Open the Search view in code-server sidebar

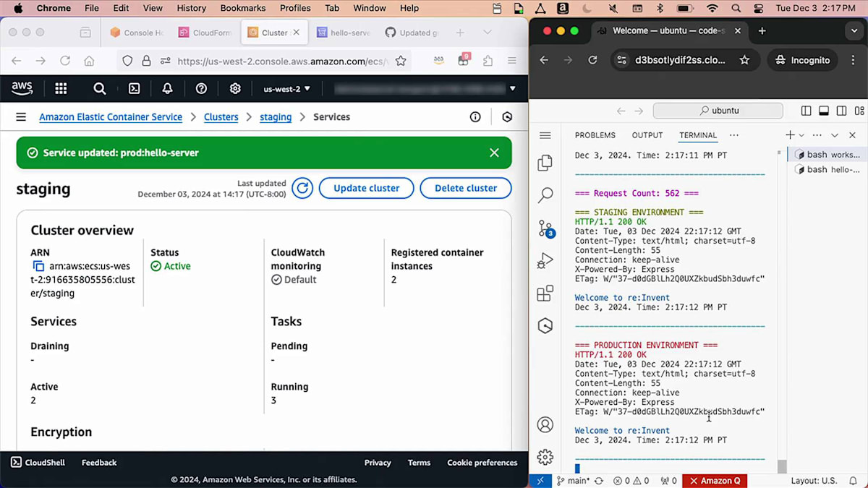point(545,195)
